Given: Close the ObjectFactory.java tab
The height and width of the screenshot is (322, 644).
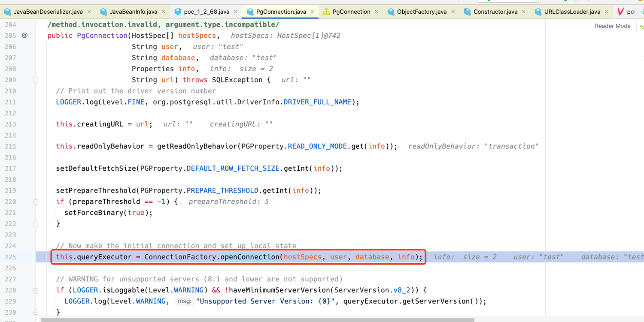Looking at the screenshot, I should (453, 12).
